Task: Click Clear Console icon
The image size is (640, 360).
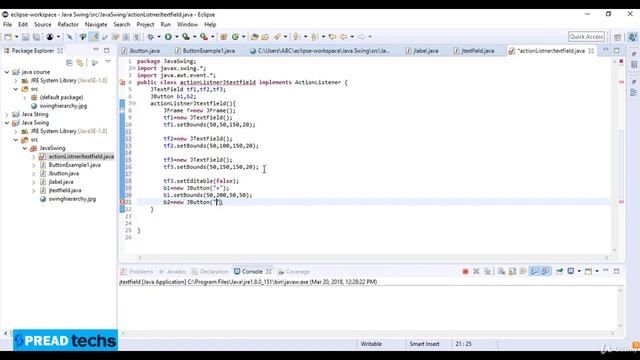Action: (501, 271)
